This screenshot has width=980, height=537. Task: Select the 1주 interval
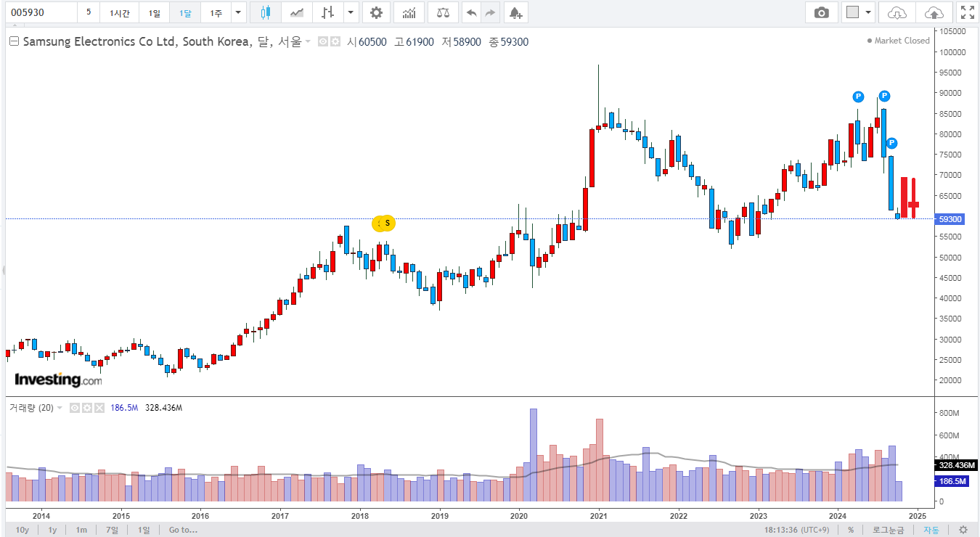(216, 12)
